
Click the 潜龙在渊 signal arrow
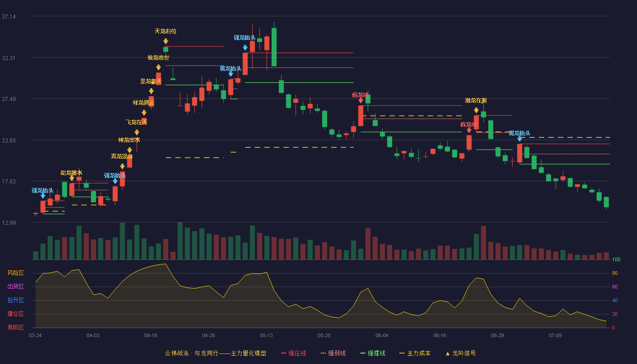(476, 110)
